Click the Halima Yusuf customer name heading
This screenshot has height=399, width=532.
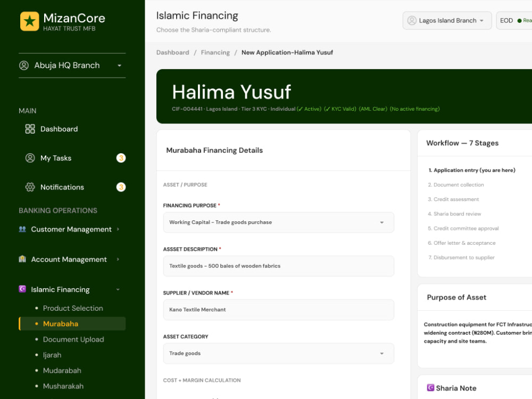tap(231, 92)
